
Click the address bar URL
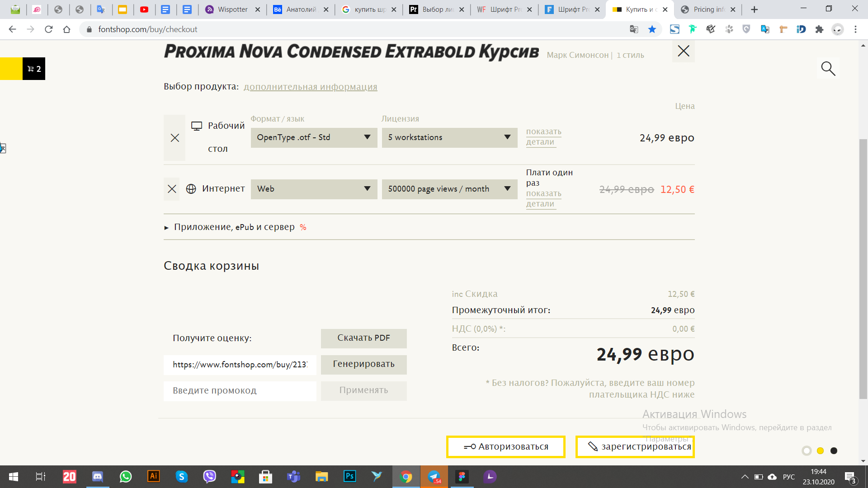point(147,29)
